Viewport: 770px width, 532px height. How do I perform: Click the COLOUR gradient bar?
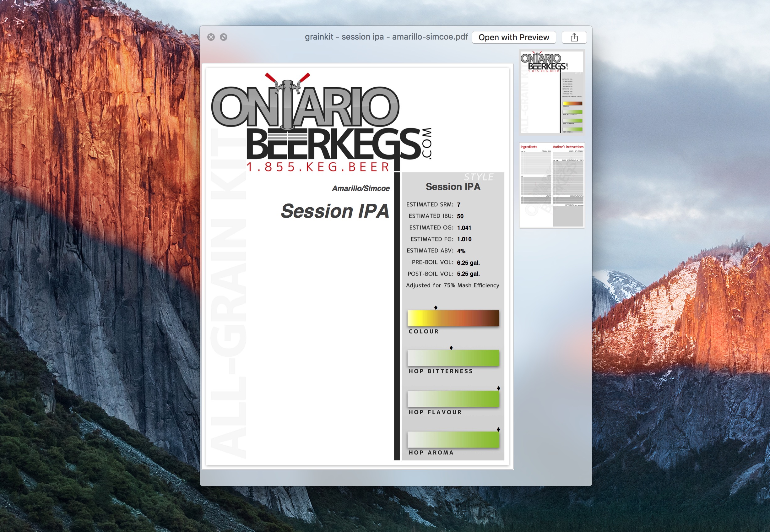tap(453, 318)
